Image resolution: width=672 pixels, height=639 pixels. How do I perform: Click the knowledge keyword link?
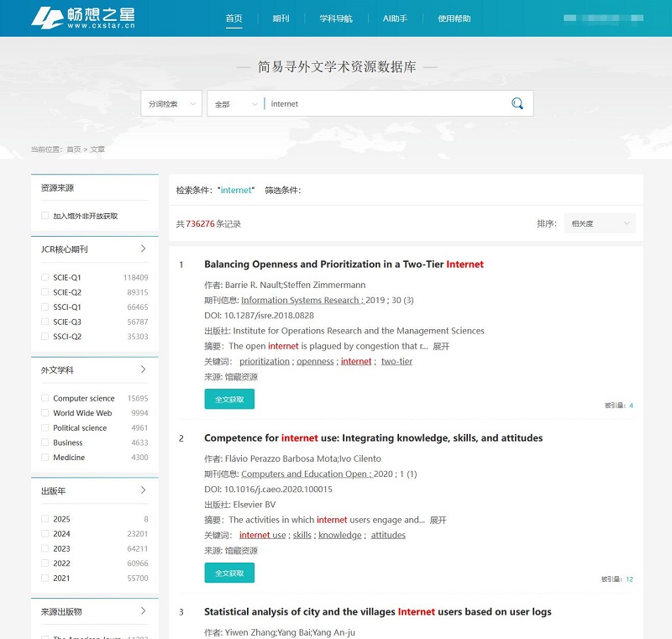340,536
